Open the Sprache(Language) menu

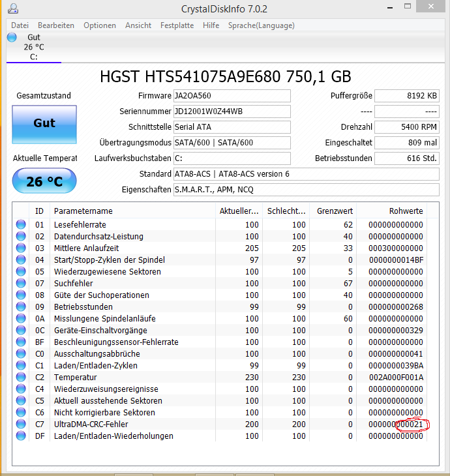262,25
